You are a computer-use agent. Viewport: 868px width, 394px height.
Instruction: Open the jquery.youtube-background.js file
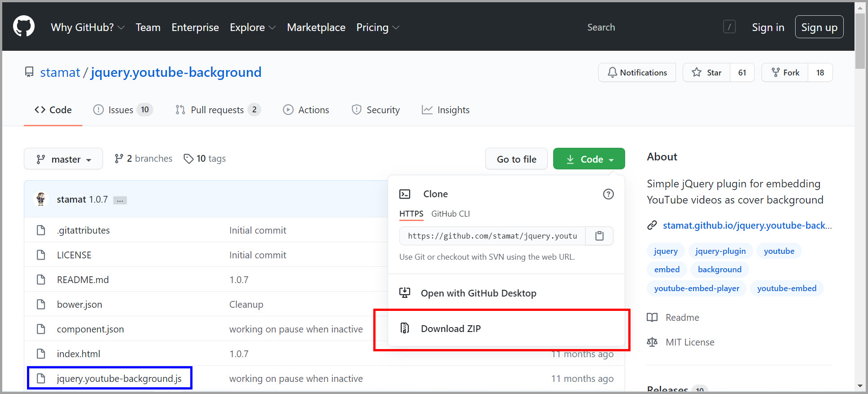(x=119, y=379)
